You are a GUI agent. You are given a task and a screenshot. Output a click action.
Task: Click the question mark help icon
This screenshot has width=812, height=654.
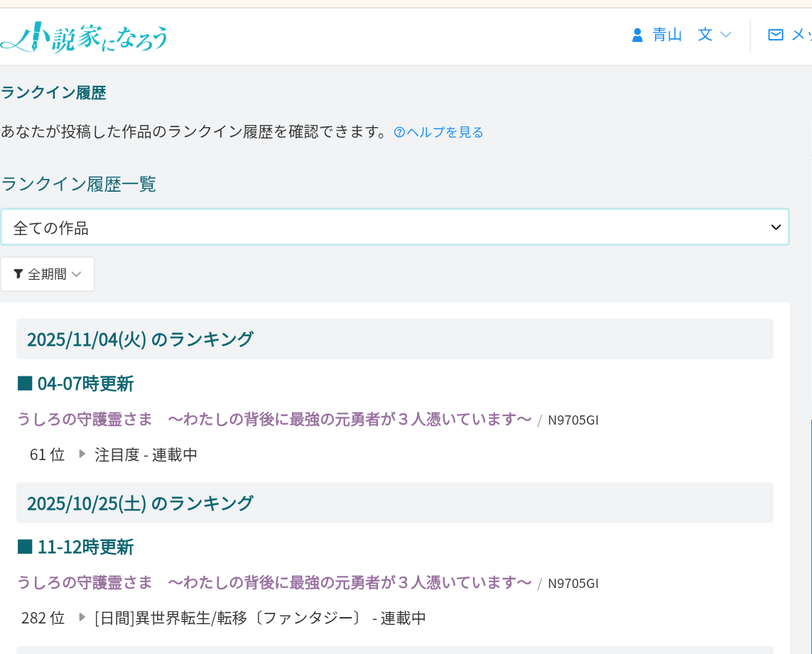399,132
